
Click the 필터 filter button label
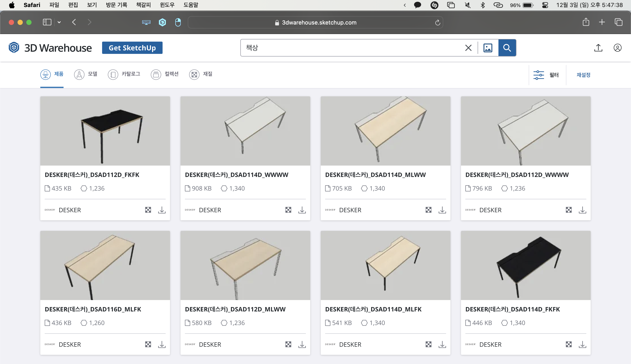(554, 75)
